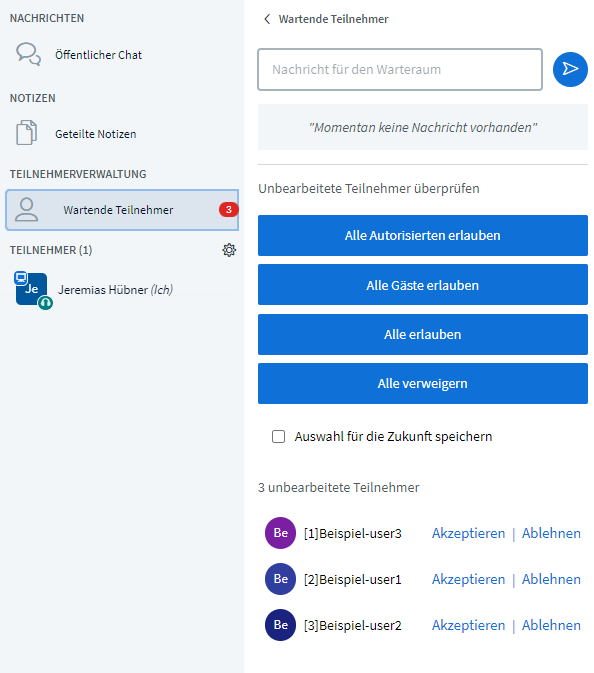Go back using the Wartende Teilnehmer chevron
Image resolution: width=594 pixels, height=673 pixels.
click(267, 19)
